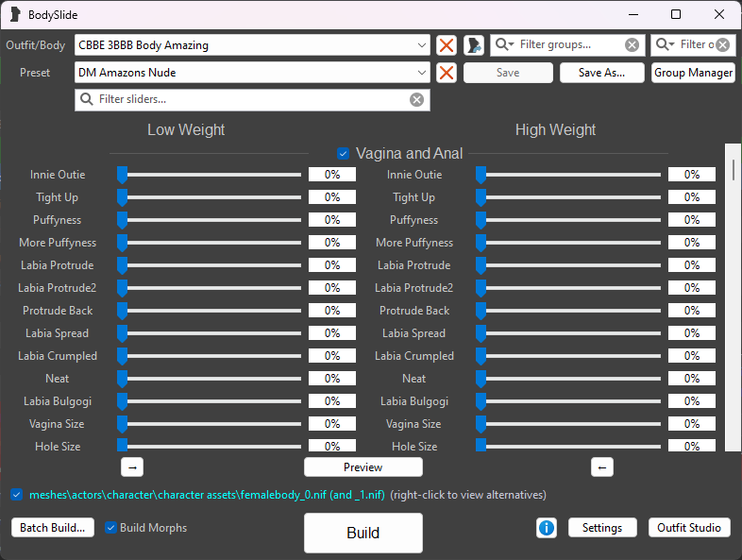
Task: Clear the outfit filter field
Action: click(x=722, y=45)
